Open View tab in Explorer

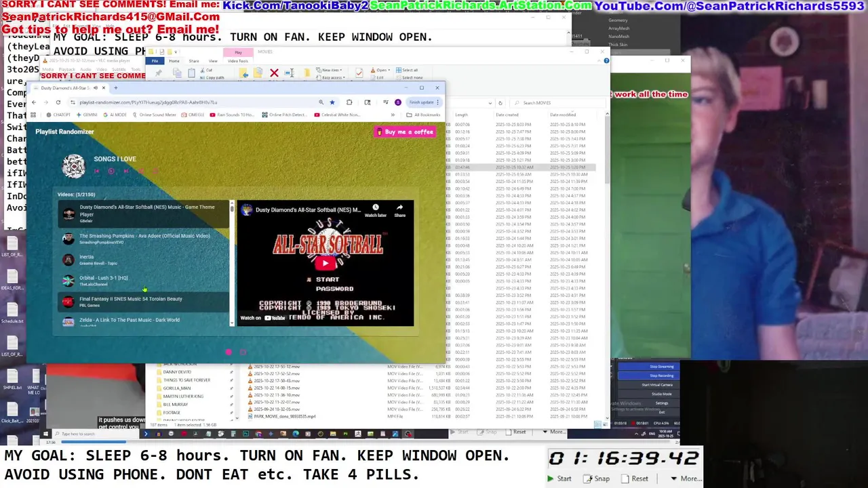(213, 61)
